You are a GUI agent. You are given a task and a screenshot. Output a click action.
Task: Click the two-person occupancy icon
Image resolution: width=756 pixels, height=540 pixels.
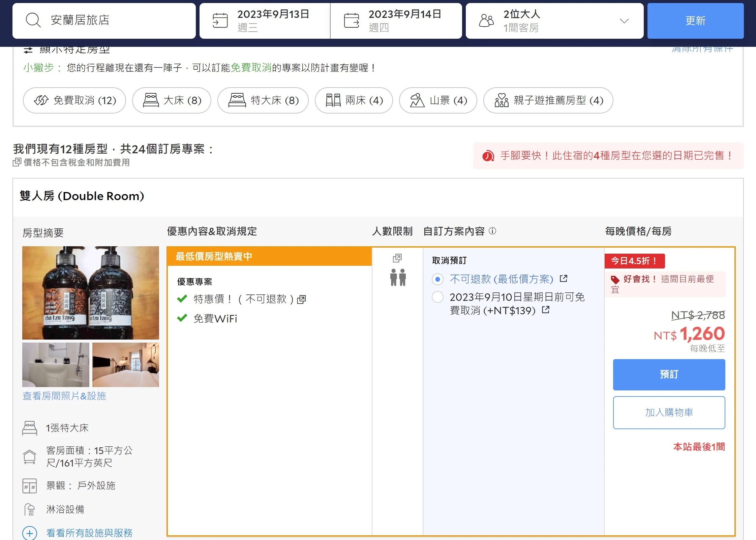click(398, 277)
